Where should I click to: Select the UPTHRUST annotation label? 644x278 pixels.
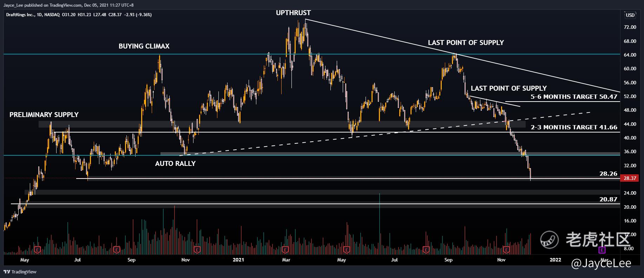click(x=293, y=13)
